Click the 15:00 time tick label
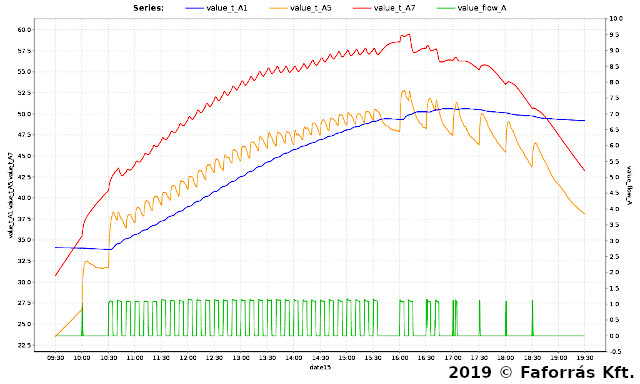 coord(347,358)
